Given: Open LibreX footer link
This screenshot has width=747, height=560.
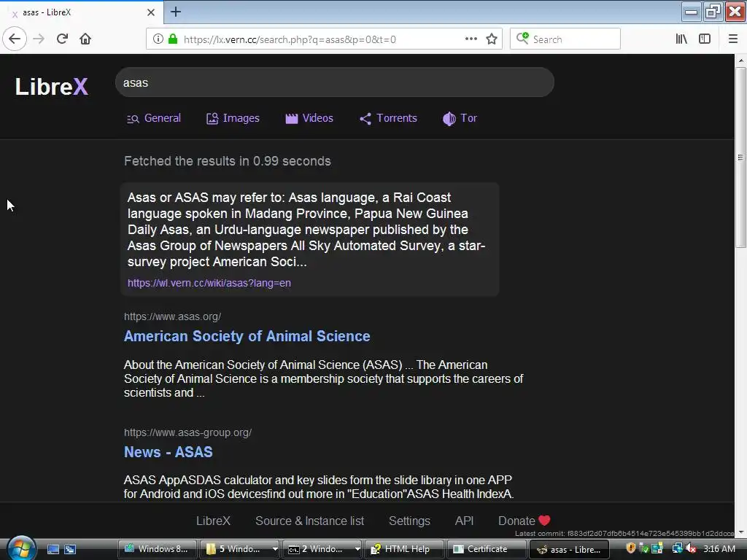Looking at the screenshot, I should coord(213,521).
